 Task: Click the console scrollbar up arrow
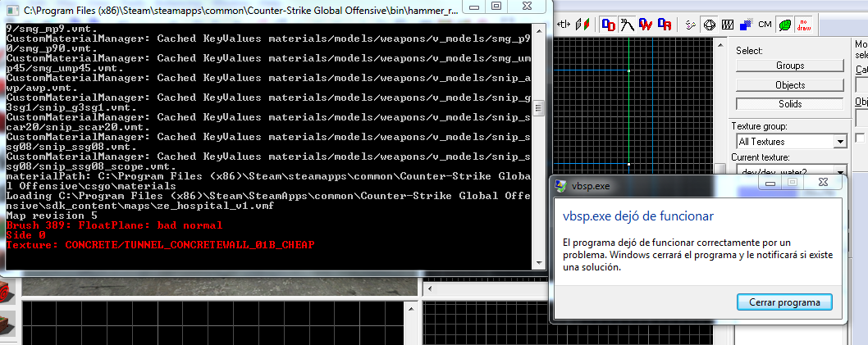pos(537,30)
